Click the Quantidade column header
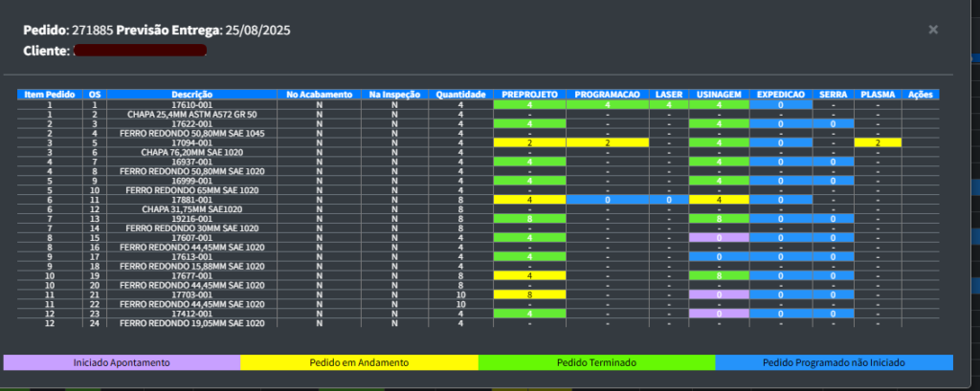 [x=460, y=95]
